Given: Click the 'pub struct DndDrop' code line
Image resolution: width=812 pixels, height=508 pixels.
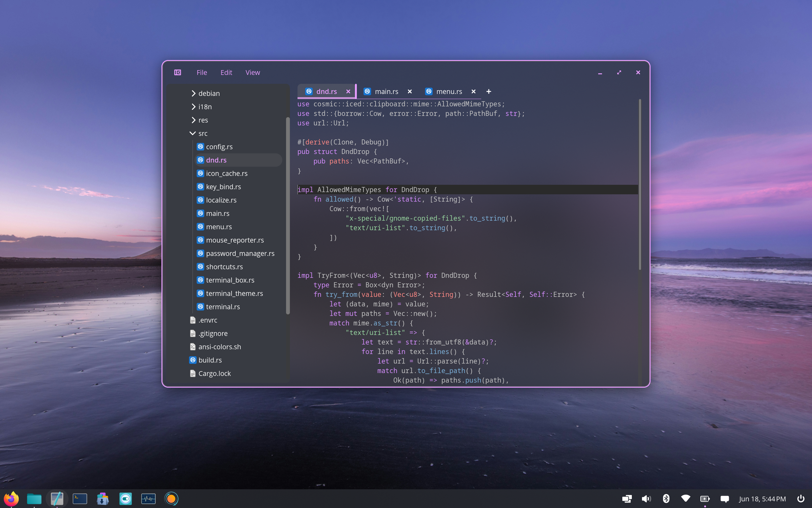Looking at the screenshot, I should [x=337, y=151].
